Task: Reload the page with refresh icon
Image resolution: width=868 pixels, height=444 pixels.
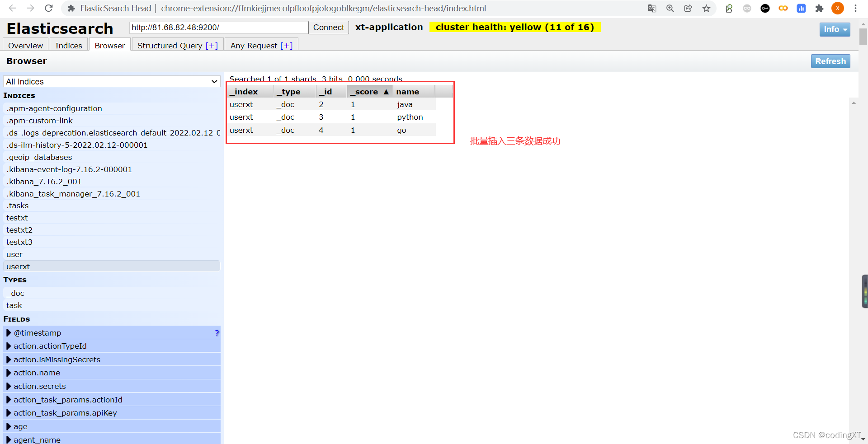Action: coord(49,8)
